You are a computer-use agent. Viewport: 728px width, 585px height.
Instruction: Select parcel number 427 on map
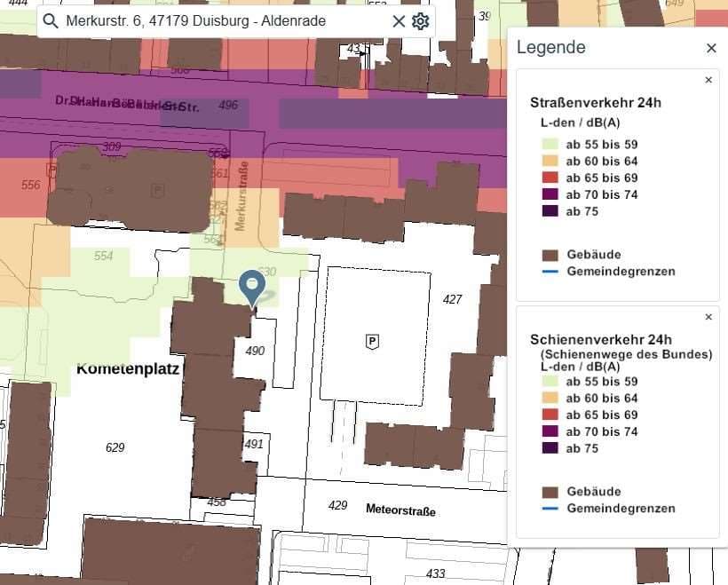click(x=452, y=300)
